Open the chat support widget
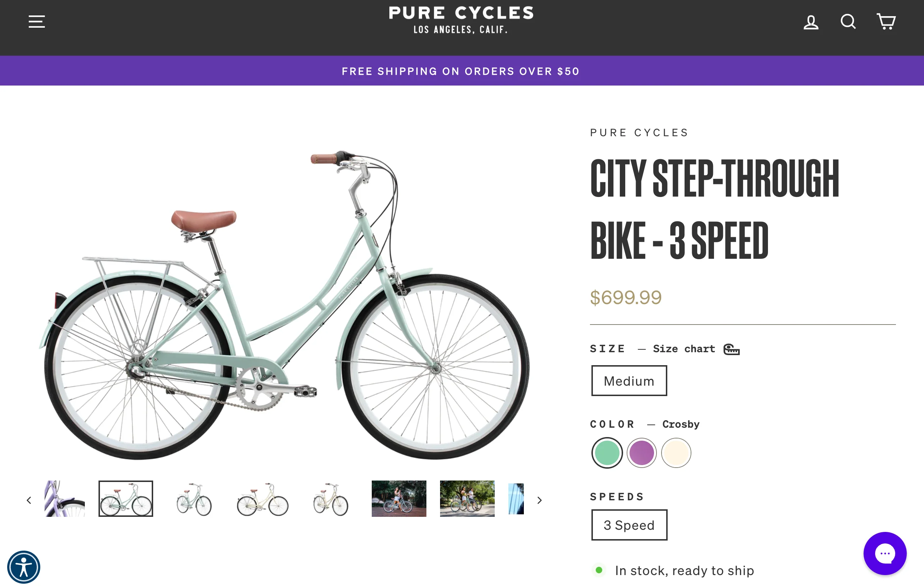Image resolution: width=924 pixels, height=588 pixels. [x=885, y=553]
